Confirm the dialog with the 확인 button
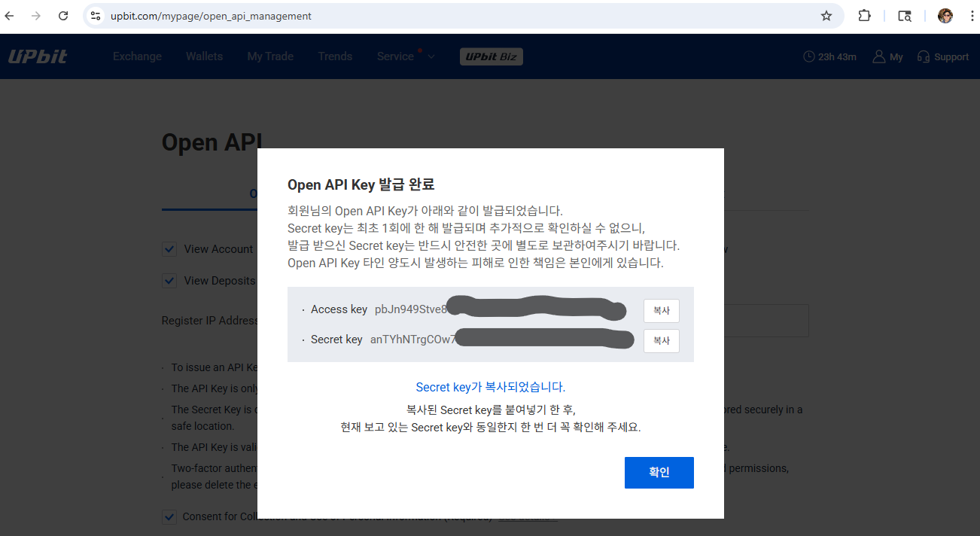Screen dimensions: 980x536 (659, 472)
